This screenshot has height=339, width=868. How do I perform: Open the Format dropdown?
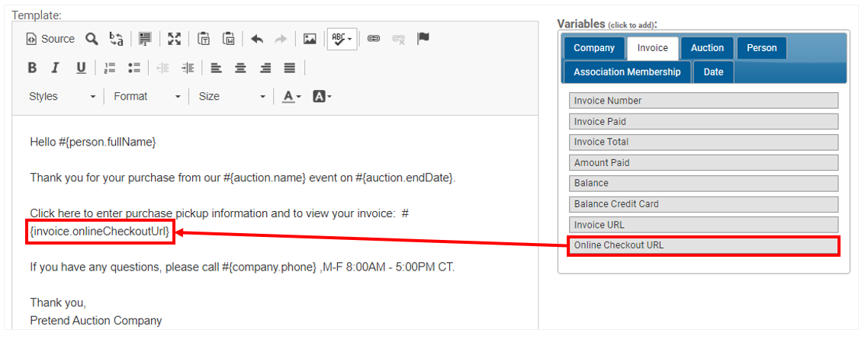pos(146,96)
